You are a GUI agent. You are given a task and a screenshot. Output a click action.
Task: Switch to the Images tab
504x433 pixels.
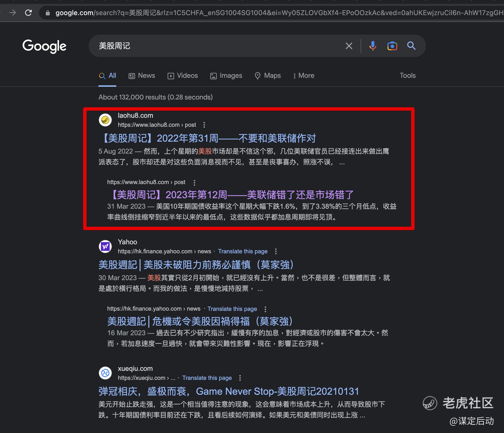226,76
